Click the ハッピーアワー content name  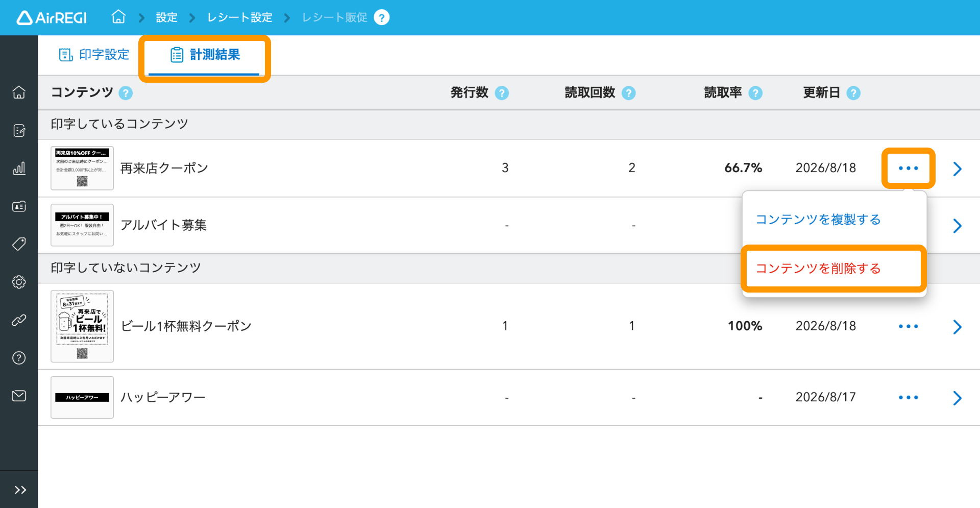pyautogui.click(x=163, y=397)
